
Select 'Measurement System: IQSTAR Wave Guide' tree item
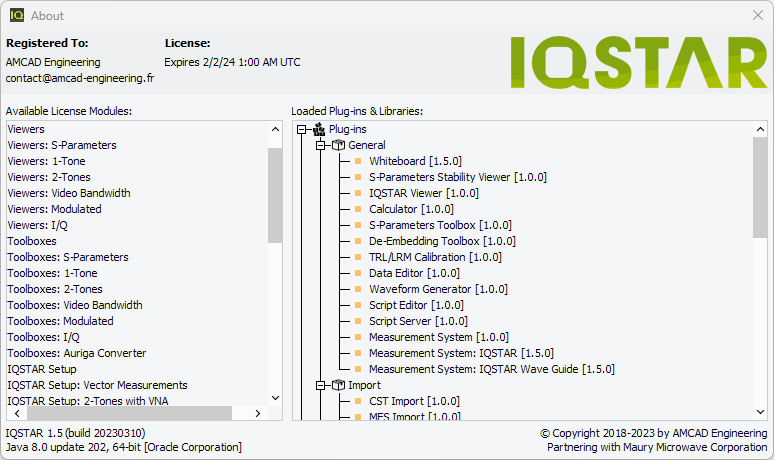click(x=492, y=369)
